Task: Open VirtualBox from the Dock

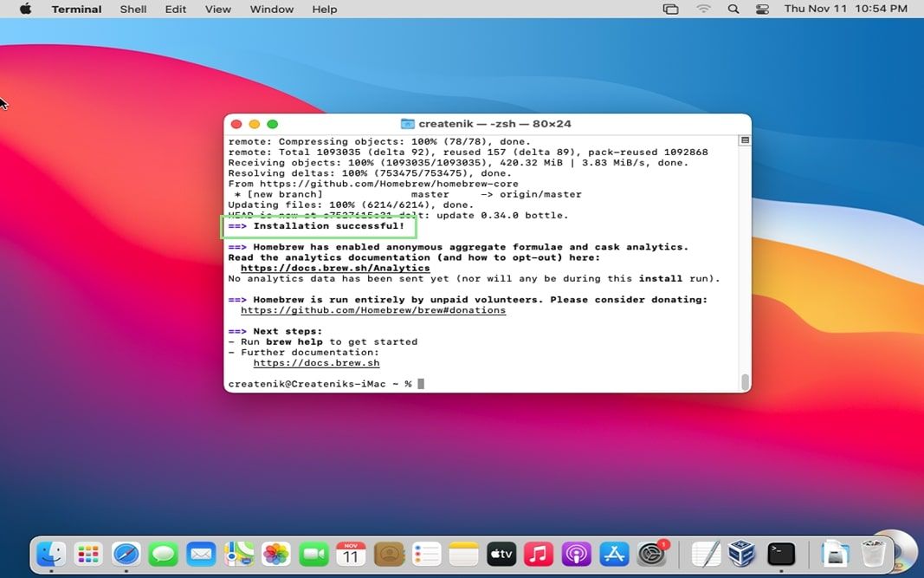Action: 741,554
